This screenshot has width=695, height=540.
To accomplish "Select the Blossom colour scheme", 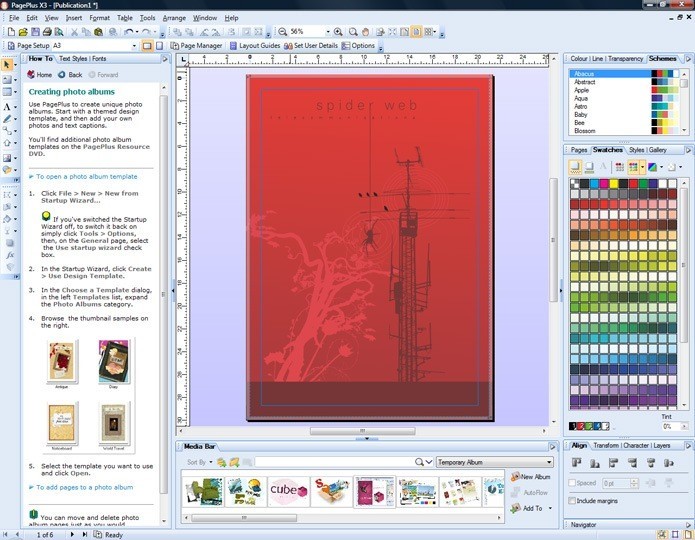I will coord(624,131).
